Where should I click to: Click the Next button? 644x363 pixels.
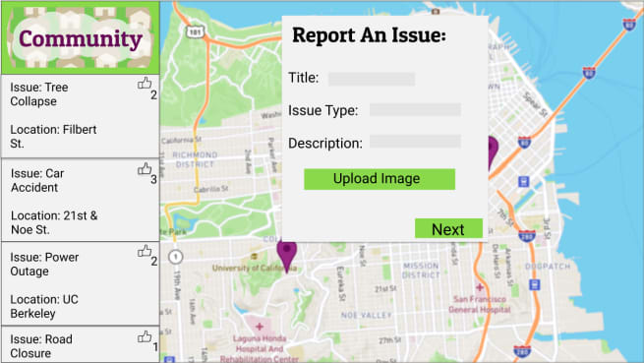coord(448,228)
